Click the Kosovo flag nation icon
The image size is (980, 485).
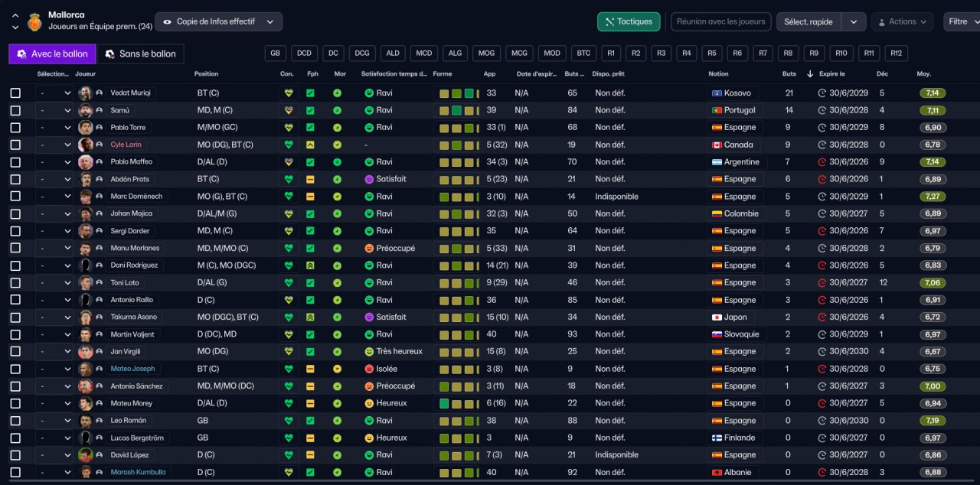point(717,93)
